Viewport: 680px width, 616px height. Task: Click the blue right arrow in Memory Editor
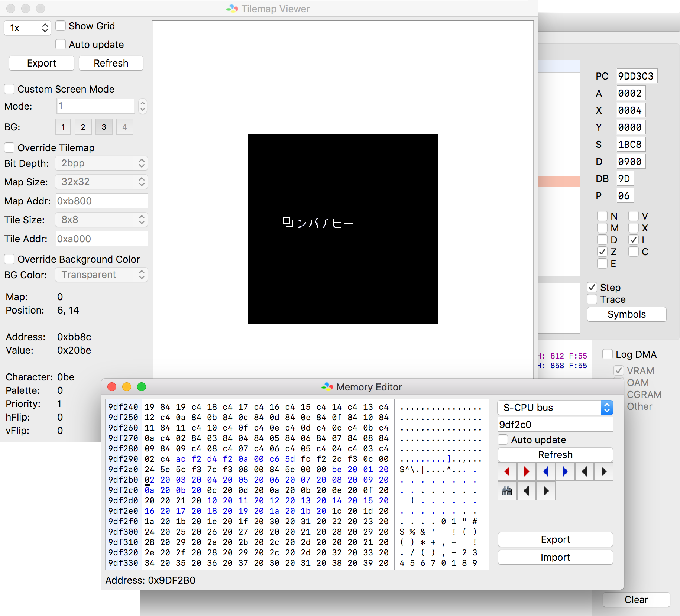tap(565, 472)
